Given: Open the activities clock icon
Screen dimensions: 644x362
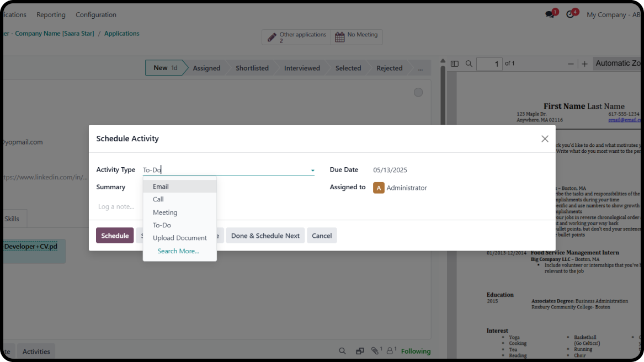Looking at the screenshot, I should (x=571, y=14).
